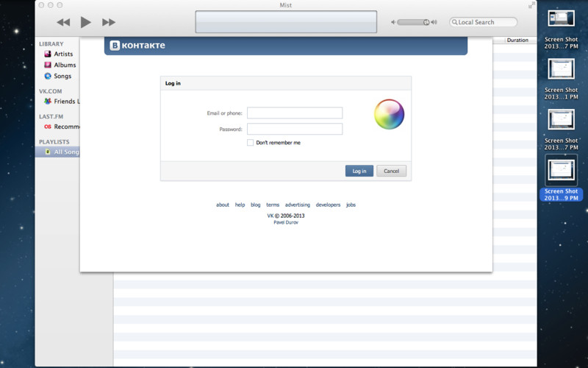This screenshot has height=368, width=588.
Task: Open the developers link
Action: tap(328, 205)
